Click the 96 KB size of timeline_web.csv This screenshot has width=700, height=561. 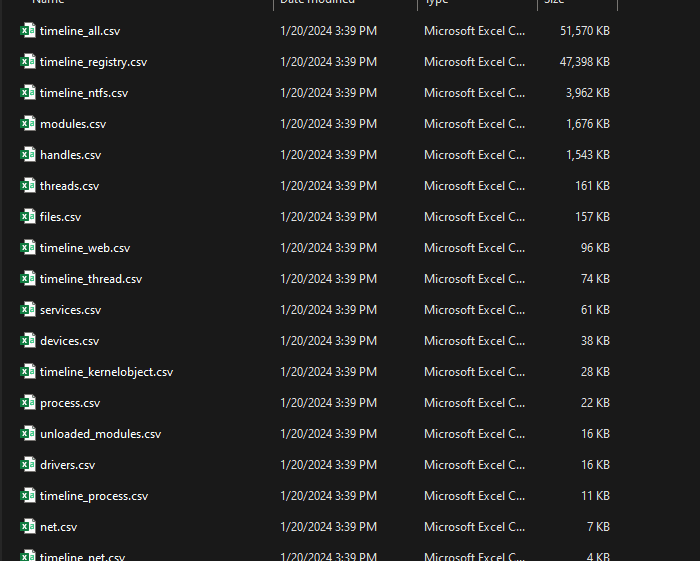(x=595, y=248)
